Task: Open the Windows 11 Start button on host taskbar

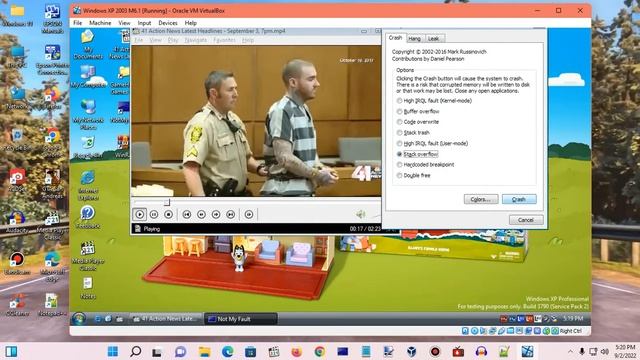Action: click(x=113, y=351)
